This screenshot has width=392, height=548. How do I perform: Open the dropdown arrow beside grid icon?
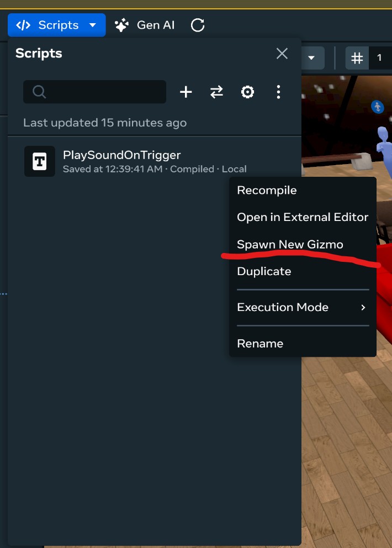311,57
